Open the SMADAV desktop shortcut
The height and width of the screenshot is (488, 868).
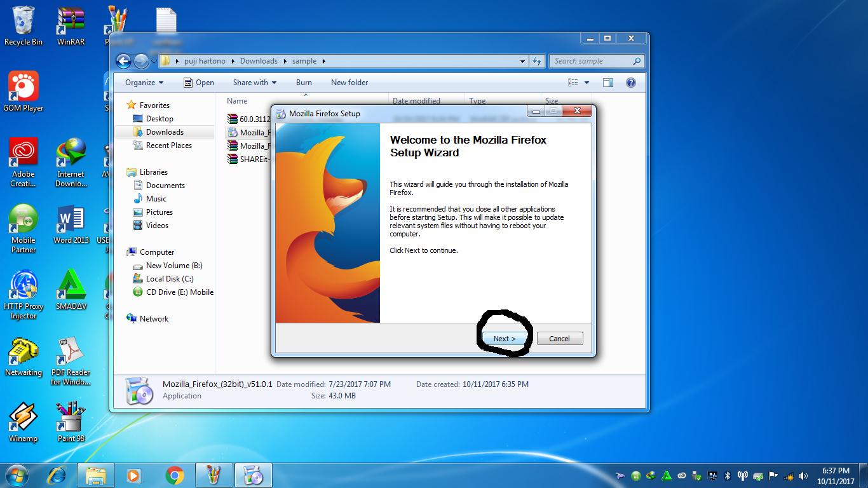point(71,290)
